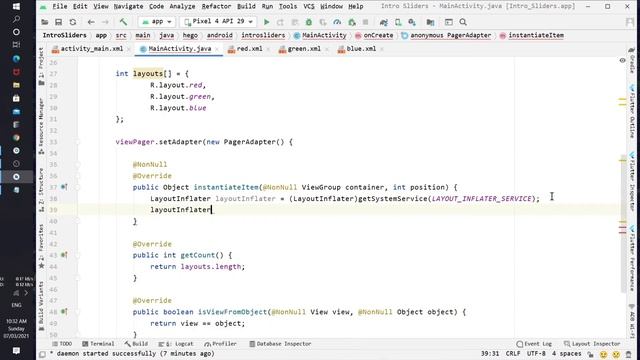Click the Stop icon in the toolbar
This screenshot has width=640, height=360.
click(366, 22)
